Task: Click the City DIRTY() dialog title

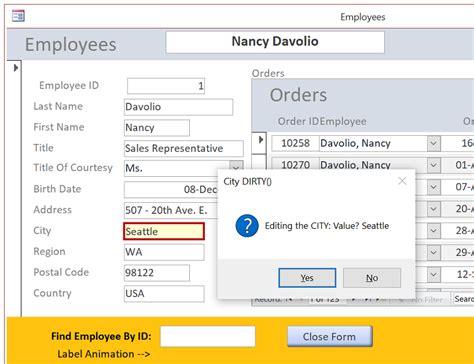Action: [x=247, y=182]
